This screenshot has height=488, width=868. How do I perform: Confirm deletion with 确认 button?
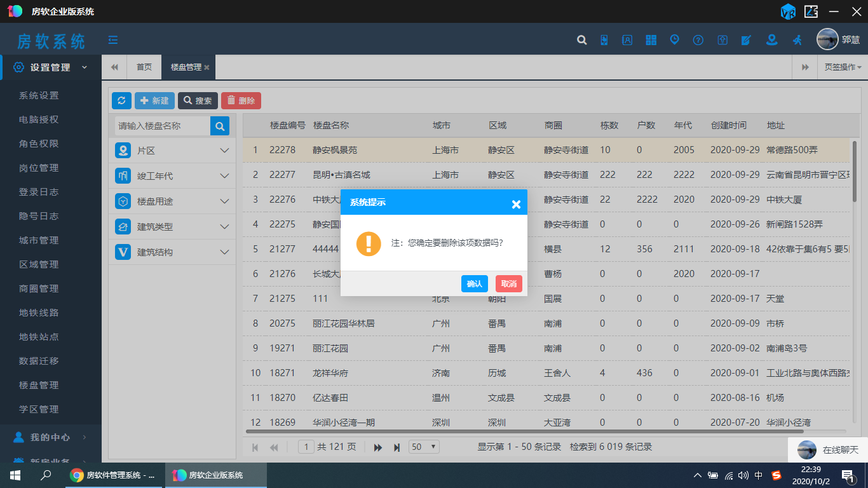click(x=475, y=283)
